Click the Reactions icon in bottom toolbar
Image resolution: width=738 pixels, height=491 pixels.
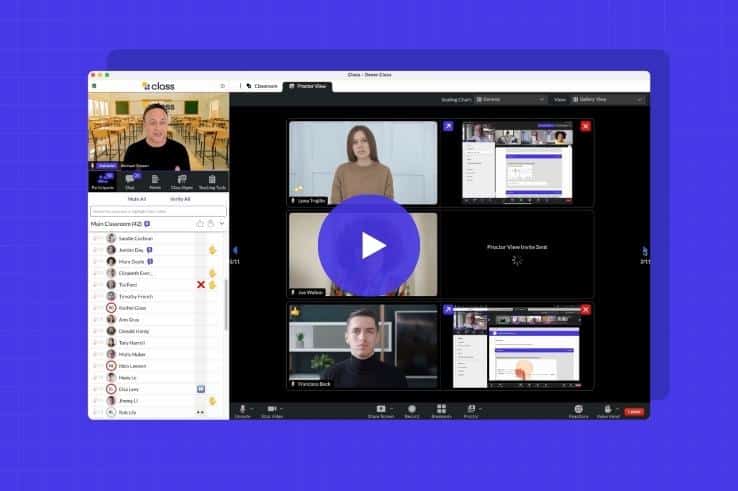point(578,409)
